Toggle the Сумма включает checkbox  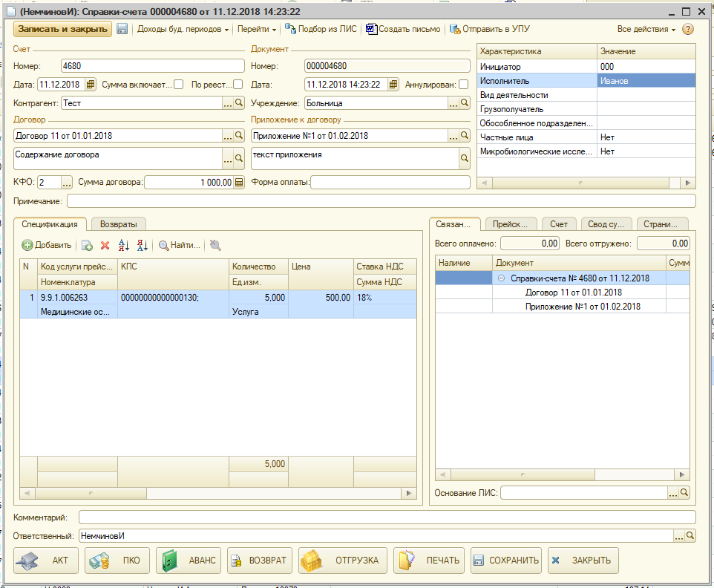point(178,85)
